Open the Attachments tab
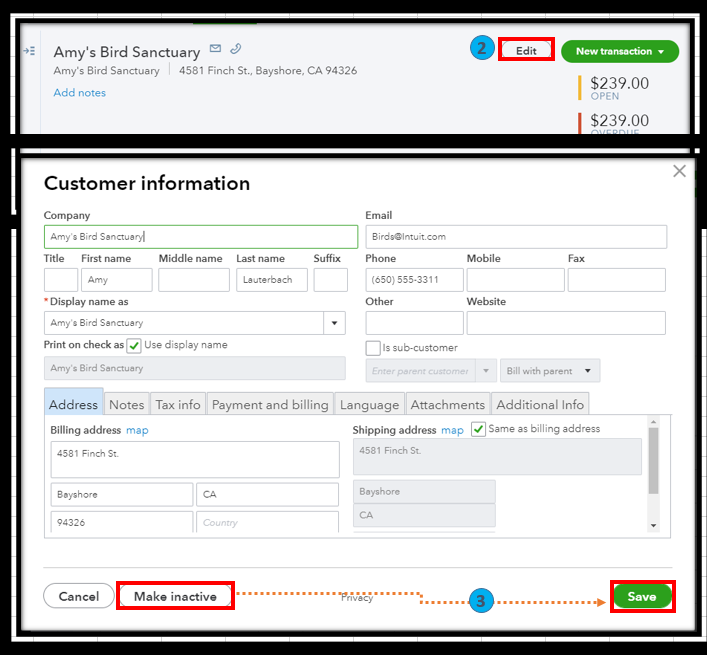Image resolution: width=707 pixels, height=655 pixels. click(448, 404)
